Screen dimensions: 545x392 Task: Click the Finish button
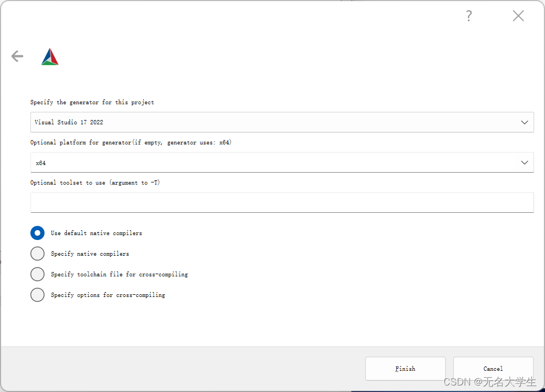[x=405, y=368]
